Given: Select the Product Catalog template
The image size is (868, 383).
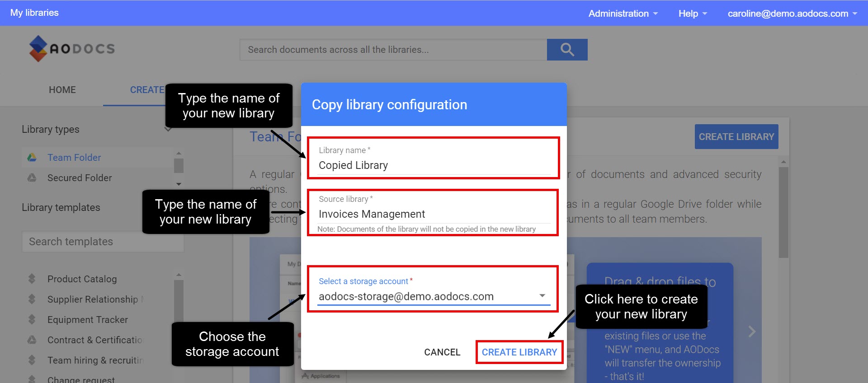Looking at the screenshot, I should (82, 279).
